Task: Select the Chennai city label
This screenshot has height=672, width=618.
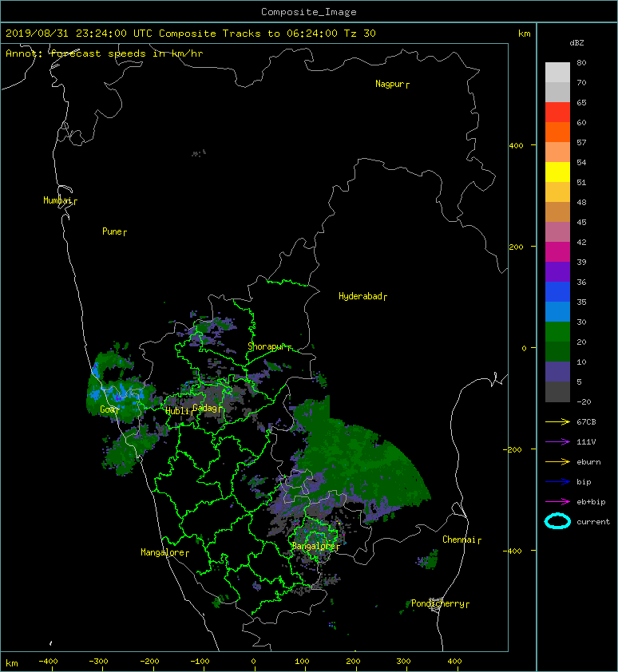Action: [459, 540]
